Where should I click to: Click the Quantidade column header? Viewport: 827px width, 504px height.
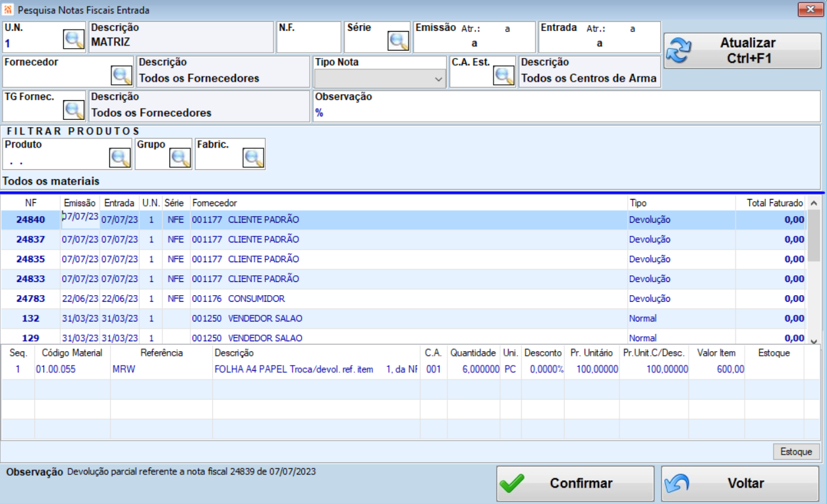point(473,353)
